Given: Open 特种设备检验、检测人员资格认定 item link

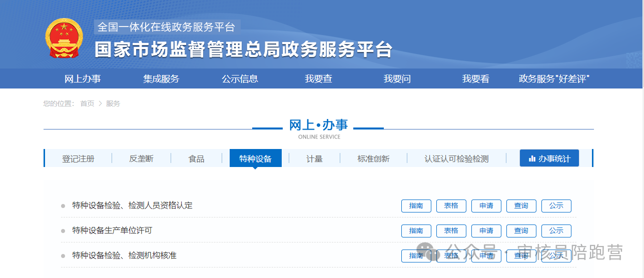Looking at the screenshot, I should (132, 205).
